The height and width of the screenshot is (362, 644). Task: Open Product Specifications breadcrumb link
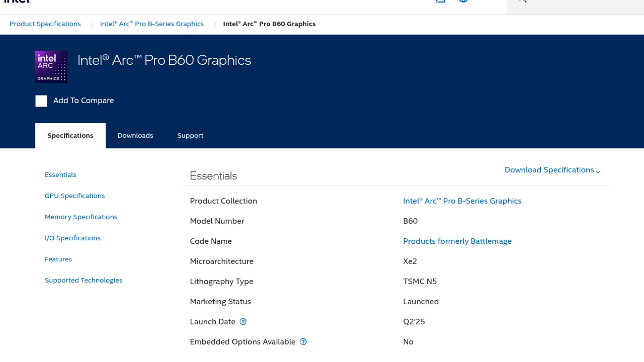point(45,24)
